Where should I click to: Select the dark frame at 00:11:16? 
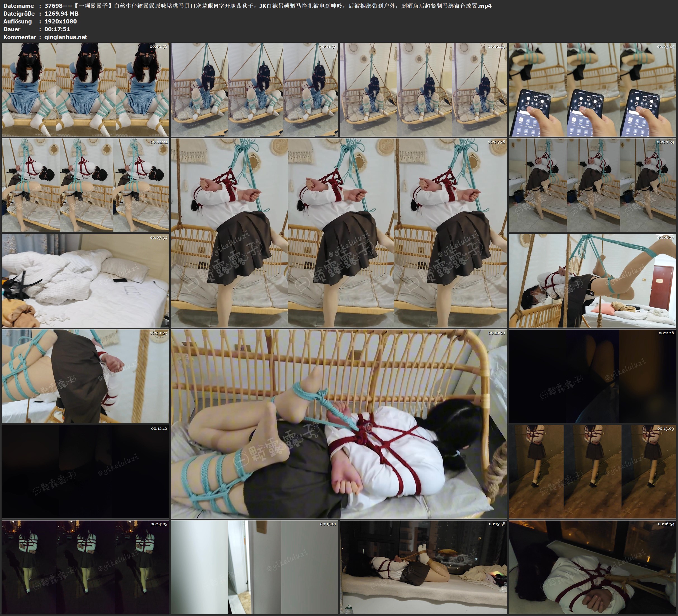click(x=592, y=376)
